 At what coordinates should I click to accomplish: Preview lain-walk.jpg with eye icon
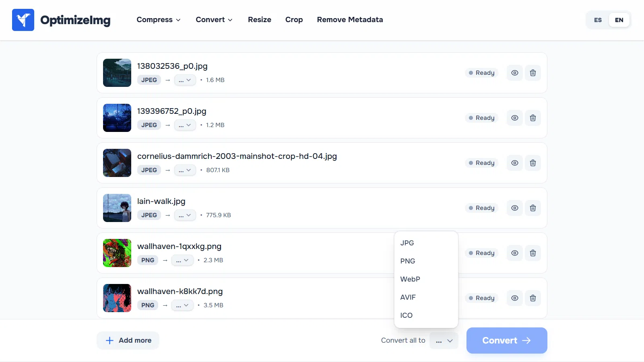[x=515, y=208]
